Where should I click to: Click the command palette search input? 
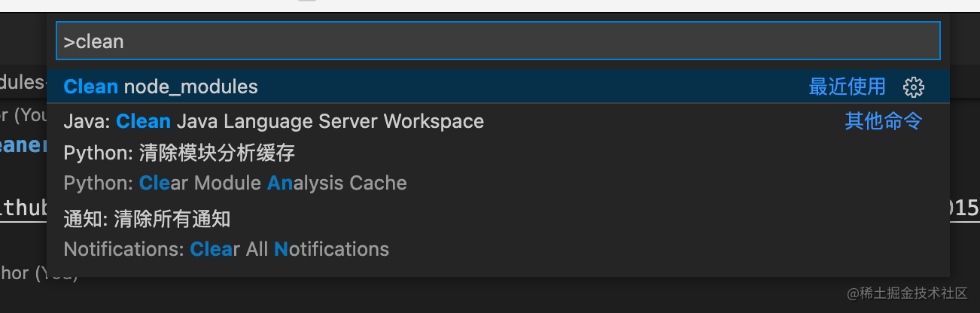497,41
